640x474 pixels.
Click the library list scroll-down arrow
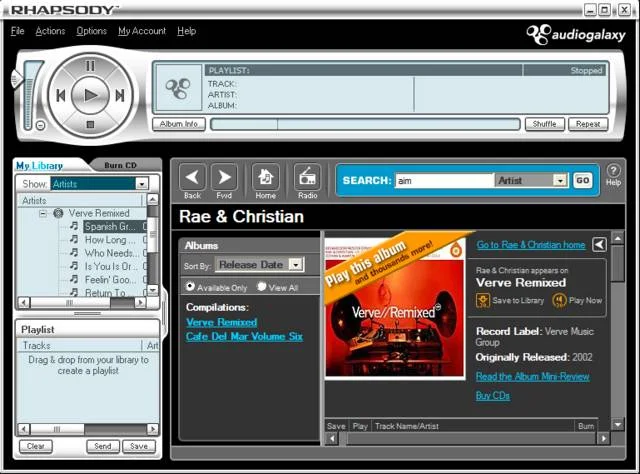(x=153, y=290)
